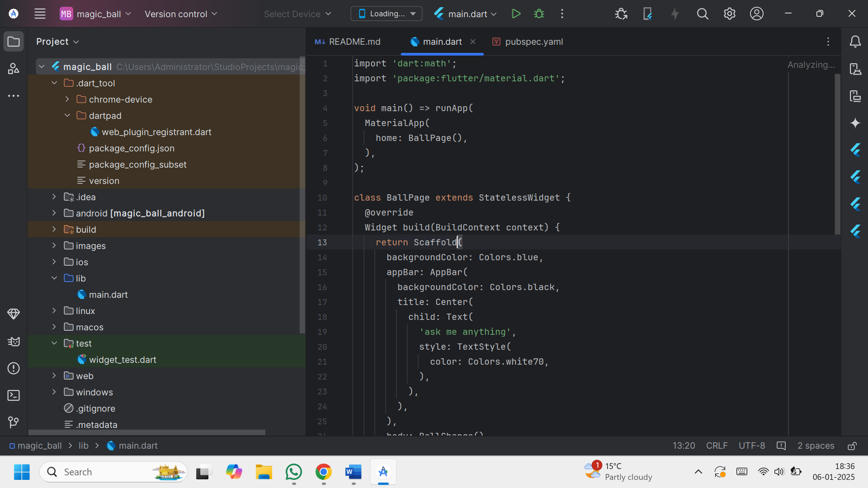The height and width of the screenshot is (488, 868).
Task: Open the account profile icon
Action: pos(757,14)
